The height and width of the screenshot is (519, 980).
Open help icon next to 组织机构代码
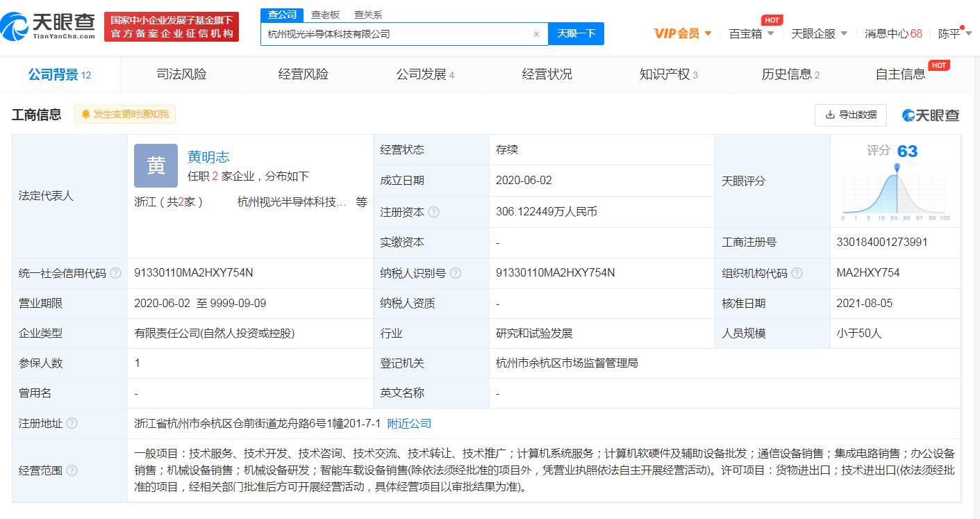click(797, 273)
